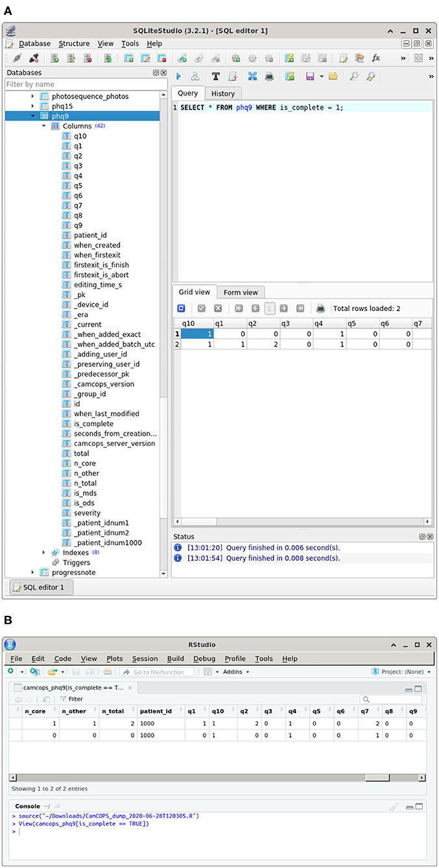Screen dimensions: 439x868
Task: Go to the last page of results
Action: click(x=300, y=309)
